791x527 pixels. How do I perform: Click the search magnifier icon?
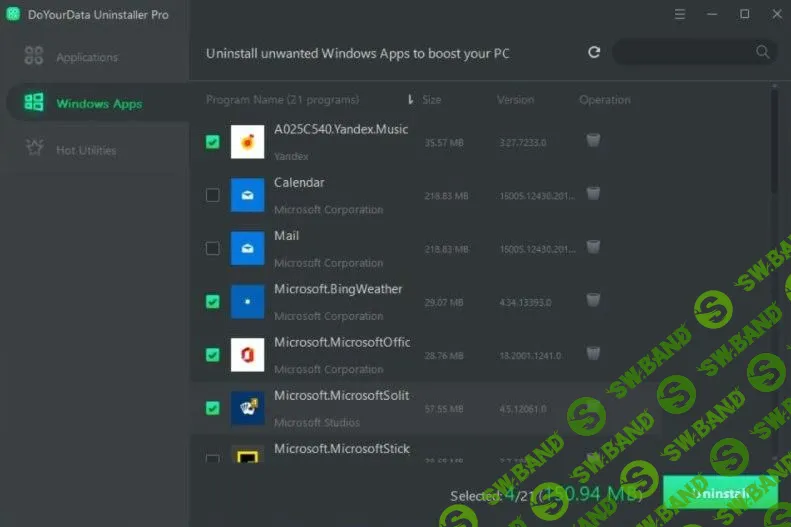point(762,51)
